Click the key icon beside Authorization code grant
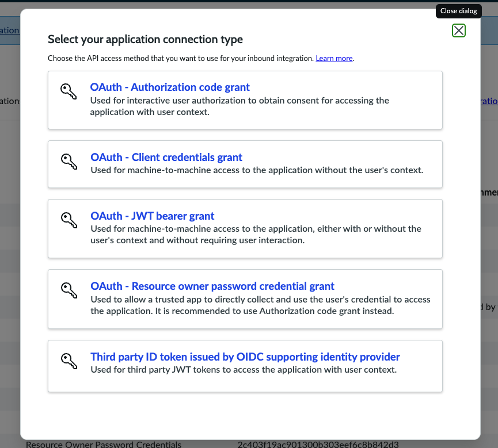 tap(69, 91)
